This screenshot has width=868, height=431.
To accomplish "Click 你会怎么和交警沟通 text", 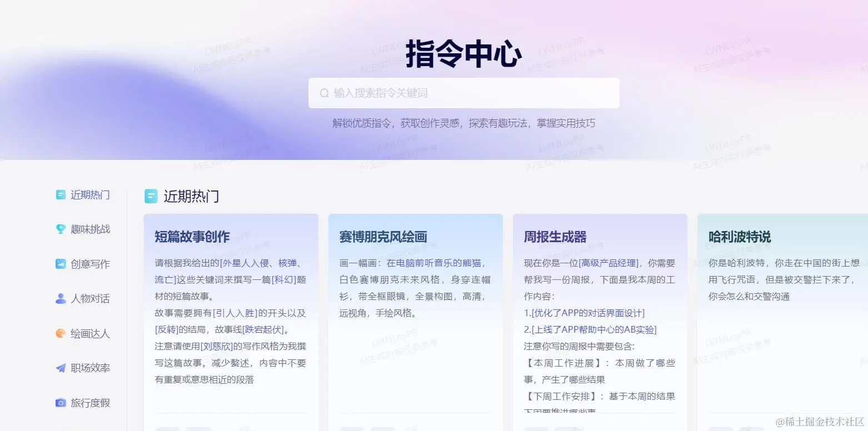I will click(749, 296).
